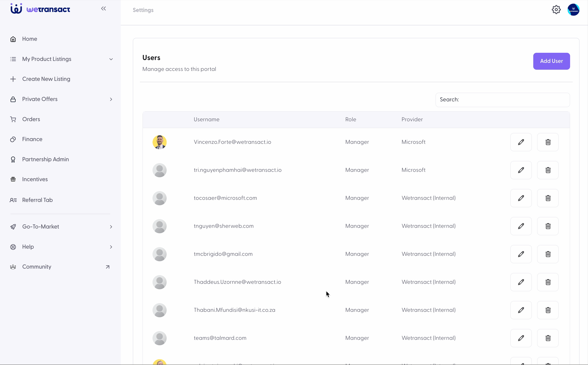Image resolution: width=588 pixels, height=365 pixels.
Task: Sort by Username column header
Action: (206, 119)
